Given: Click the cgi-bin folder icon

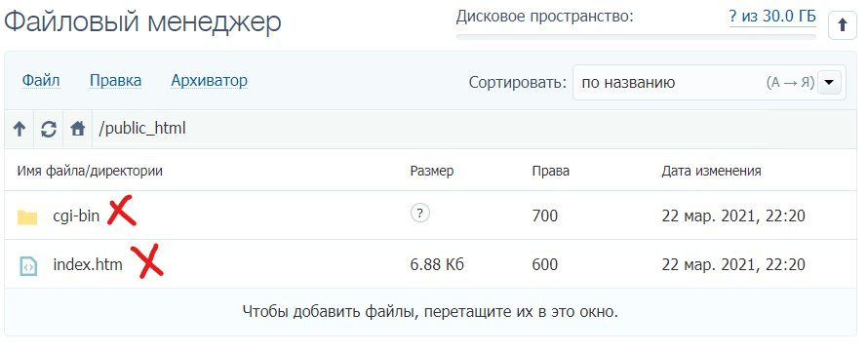Looking at the screenshot, I should pyautogui.click(x=27, y=216).
